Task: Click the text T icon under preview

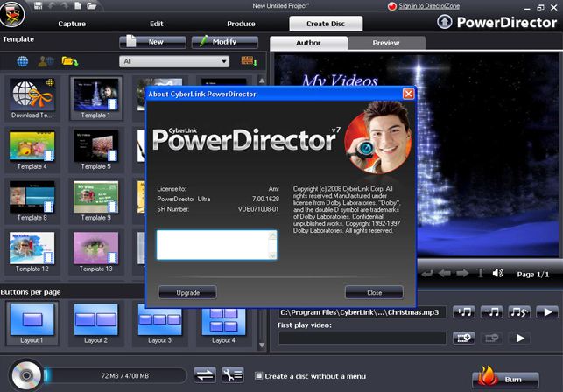Action: (x=480, y=274)
